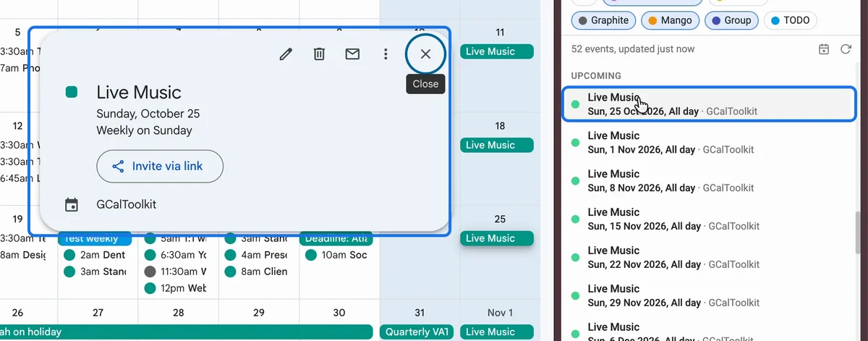Select Live Music Sun, 25 Oct 2026 list row
The image size is (868, 341).
click(x=710, y=104)
